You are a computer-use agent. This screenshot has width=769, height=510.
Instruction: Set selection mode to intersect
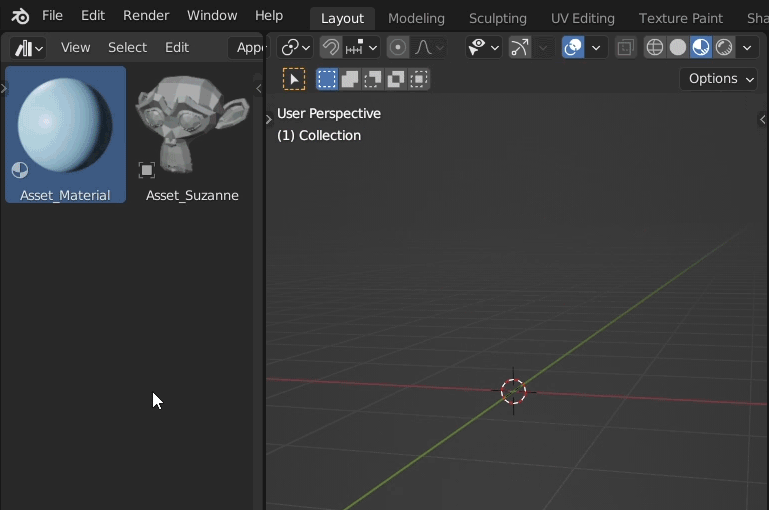pos(419,79)
